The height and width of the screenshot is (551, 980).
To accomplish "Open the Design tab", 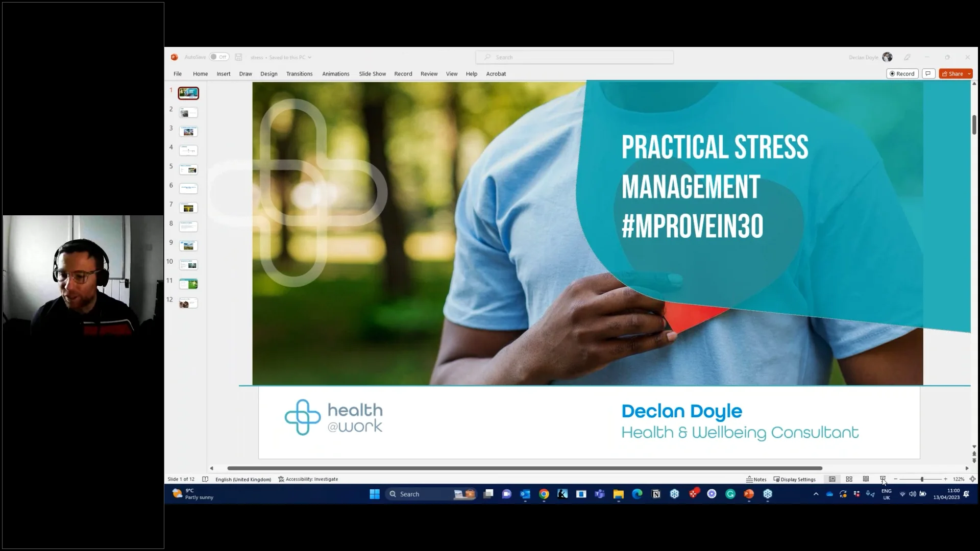I will click(269, 73).
